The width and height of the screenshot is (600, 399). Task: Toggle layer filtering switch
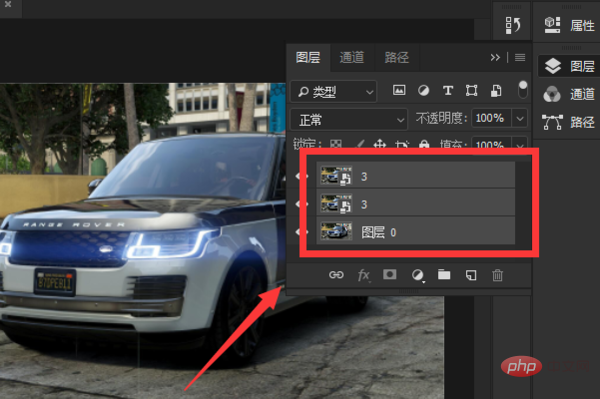coord(523,90)
